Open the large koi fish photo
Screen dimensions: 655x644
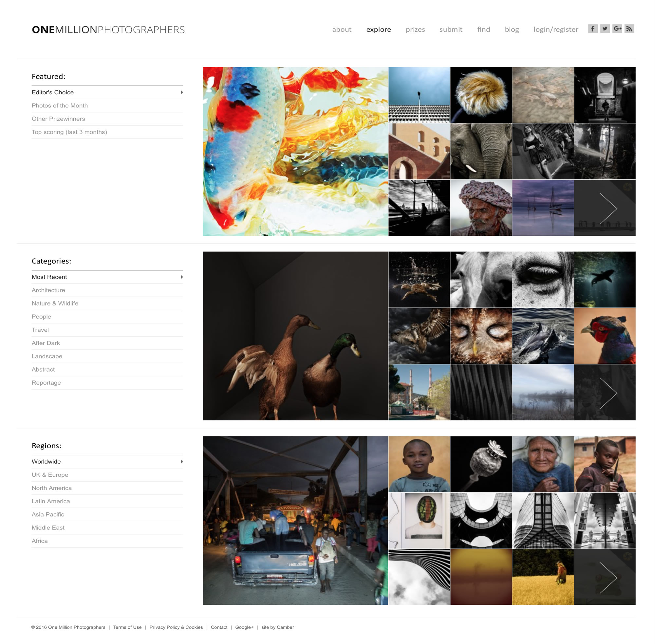295,151
